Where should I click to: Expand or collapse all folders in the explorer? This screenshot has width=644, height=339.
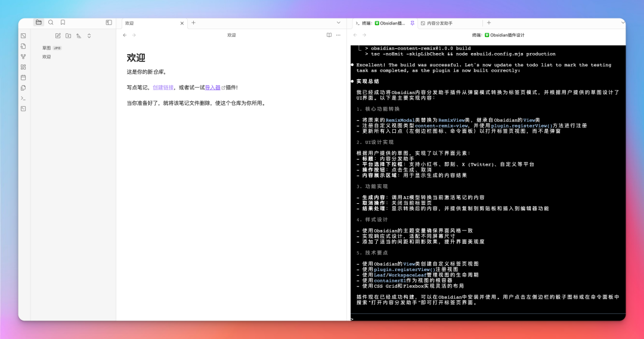click(x=89, y=36)
